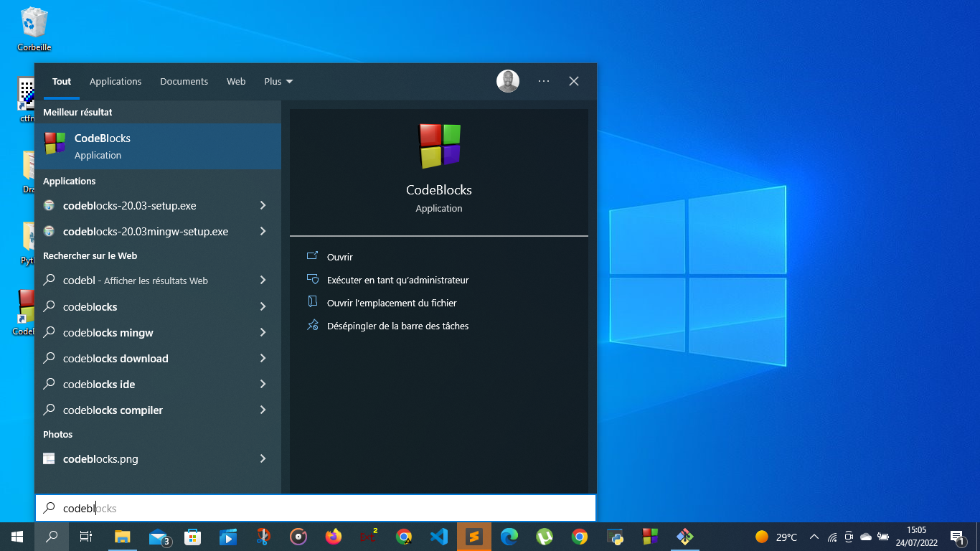This screenshot has width=980, height=551.
Task: Open uTorrent from the taskbar
Action: [x=545, y=537]
